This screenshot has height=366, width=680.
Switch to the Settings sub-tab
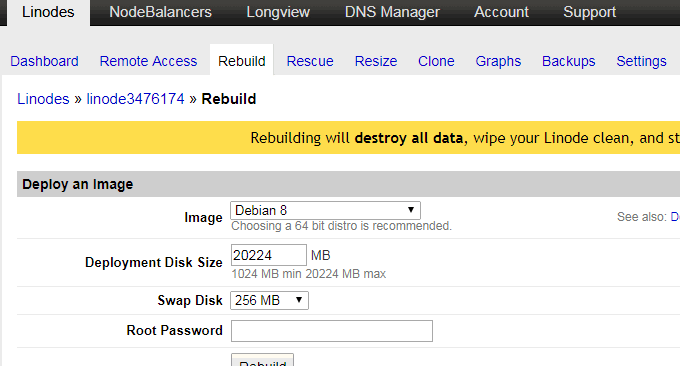641,61
